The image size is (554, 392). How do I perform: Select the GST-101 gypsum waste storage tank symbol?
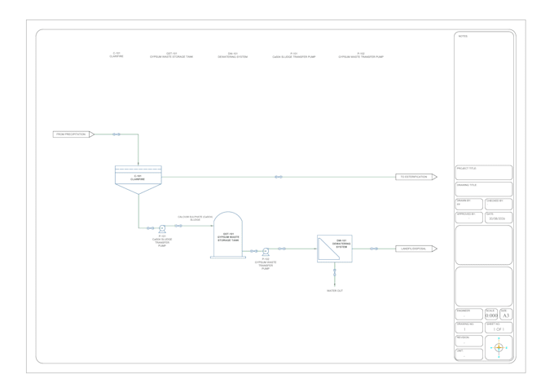click(x=228, y=235)
